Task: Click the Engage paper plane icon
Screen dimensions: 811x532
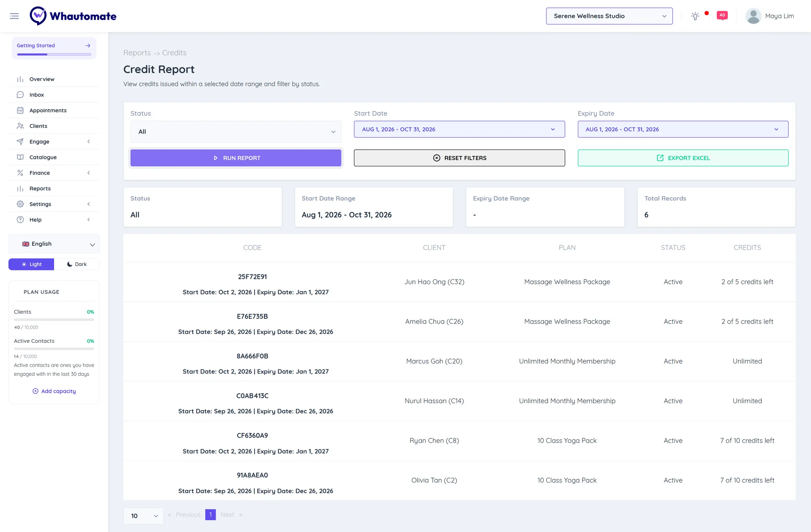Action: (20, 142)
